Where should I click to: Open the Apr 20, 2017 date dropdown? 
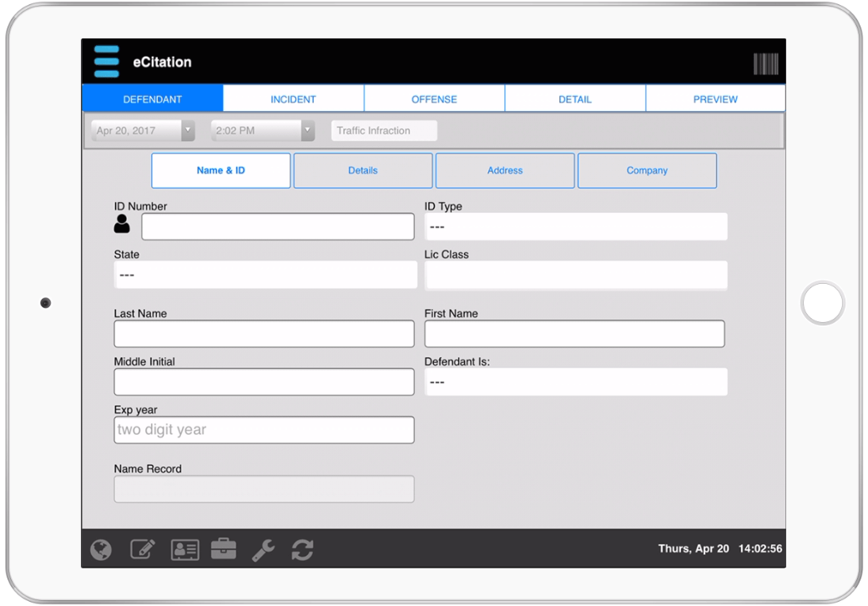(x=143, y=130)
